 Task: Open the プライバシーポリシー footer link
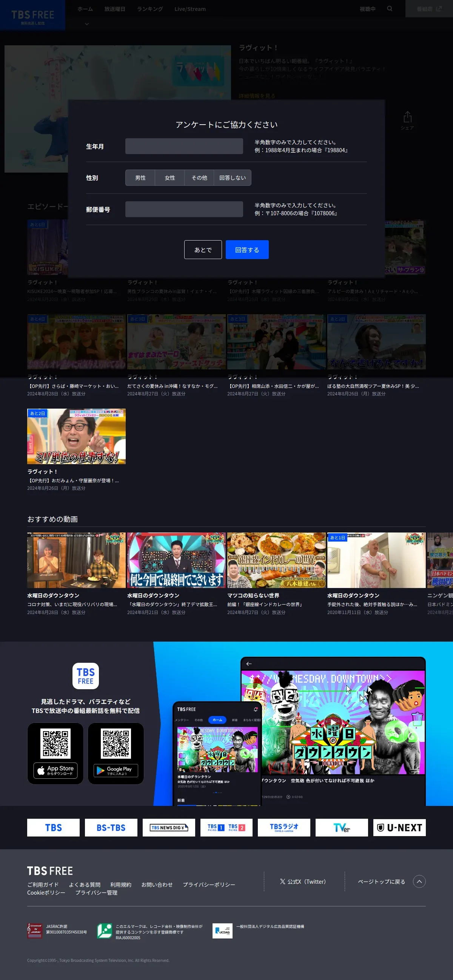[209, 884]
